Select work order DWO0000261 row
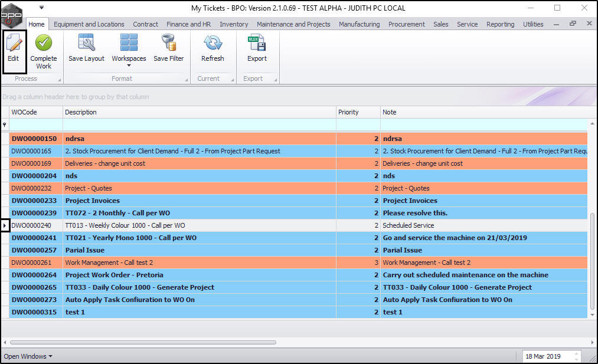Image resolution: width=598 pixels, height=364 pixels. tap(31, 263)
